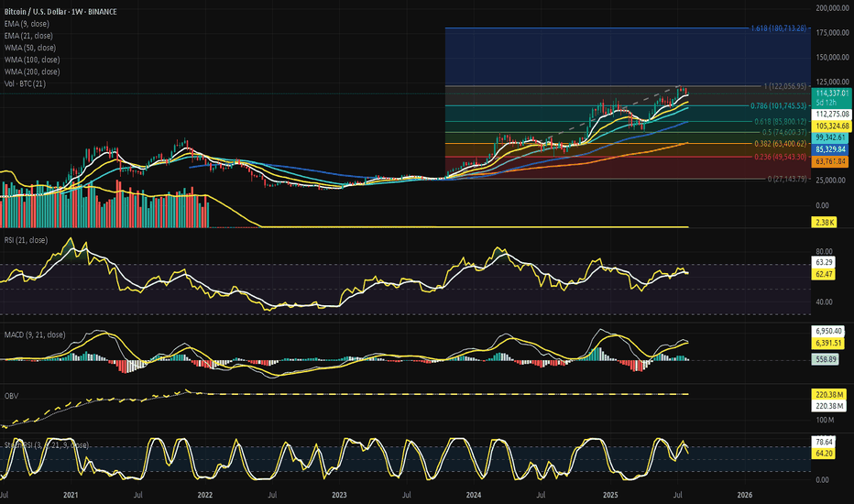Viewport: 854px width, 504px height.
Task: Click the Stoch RSI value tag 78.64
Action: (x=824, y=442)
